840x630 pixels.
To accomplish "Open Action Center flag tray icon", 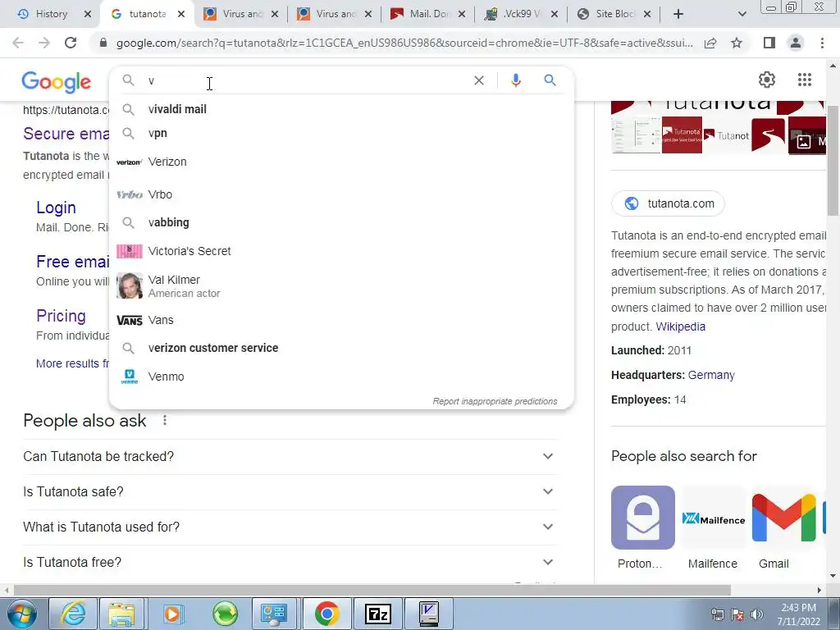I will [737, 614].
